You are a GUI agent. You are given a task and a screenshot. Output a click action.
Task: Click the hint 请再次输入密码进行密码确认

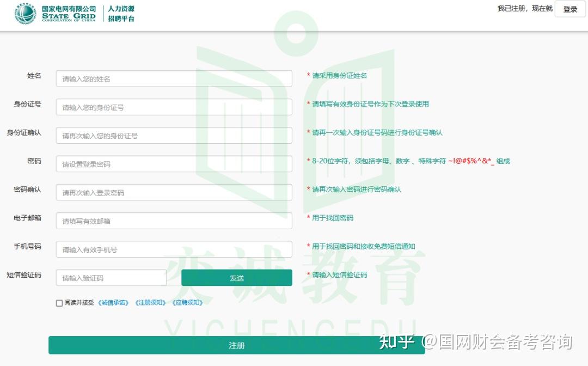coord(357,190)
